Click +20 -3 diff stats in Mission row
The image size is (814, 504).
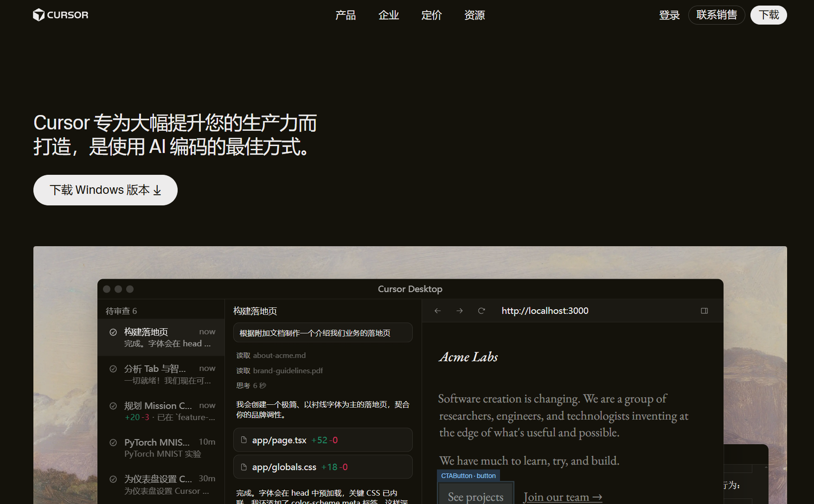(137, 417)
